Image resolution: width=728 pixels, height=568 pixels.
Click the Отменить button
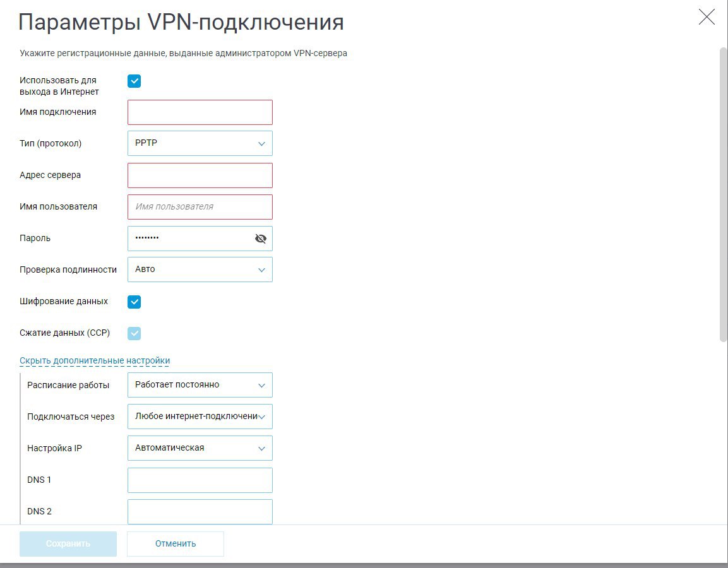pos(176,544)
